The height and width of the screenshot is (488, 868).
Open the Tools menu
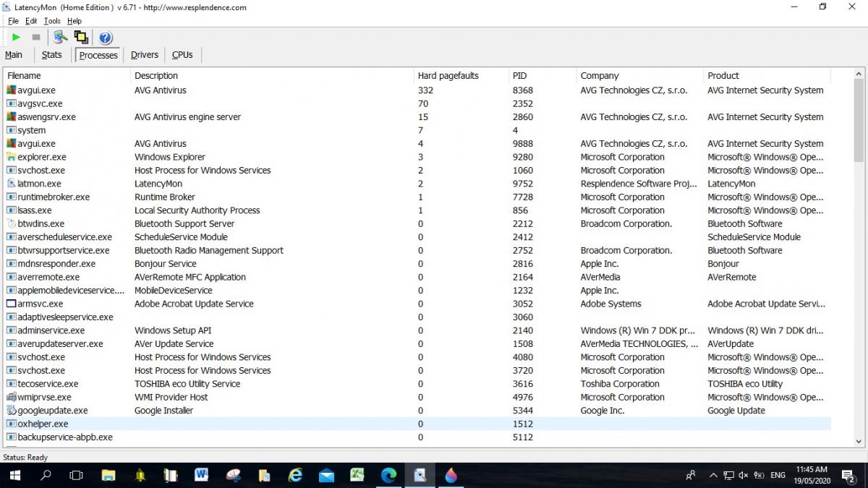52,21
